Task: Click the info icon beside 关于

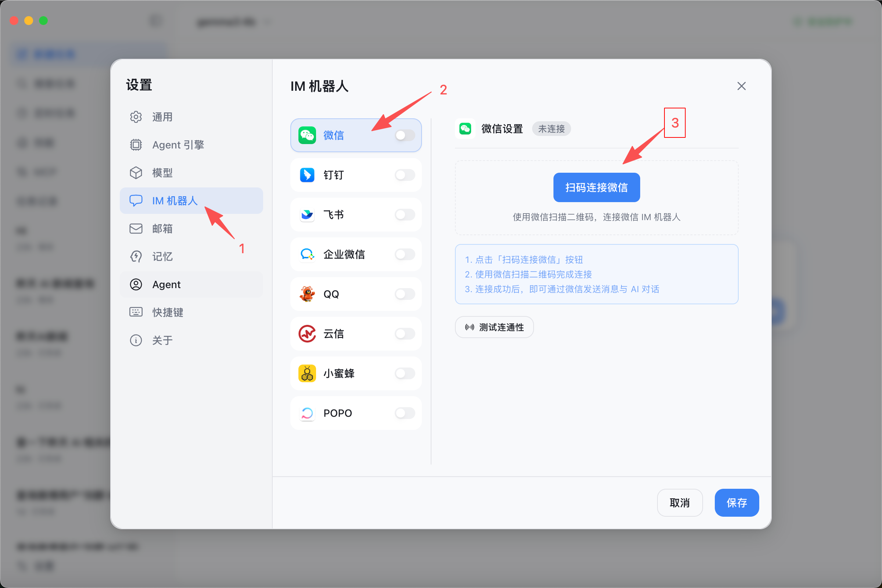Action: [136, 340]
